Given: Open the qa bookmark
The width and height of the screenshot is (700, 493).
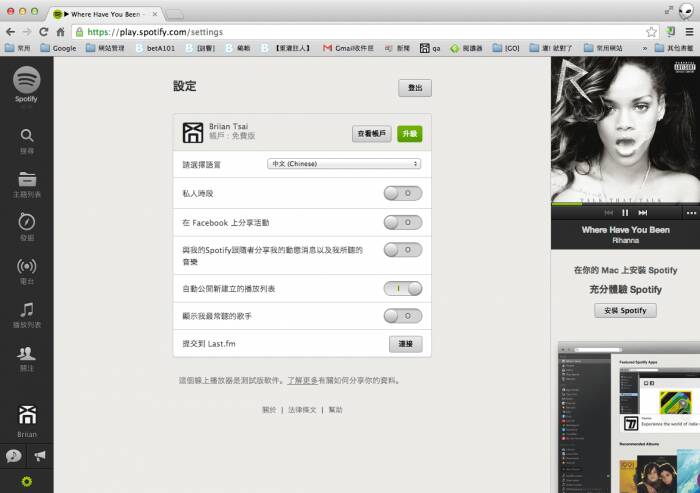Looking at the screenshot, I should click(430, 48).
